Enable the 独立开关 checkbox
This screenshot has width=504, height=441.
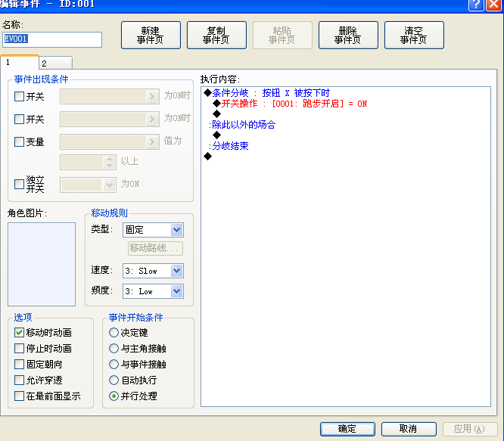coord(19,184)
